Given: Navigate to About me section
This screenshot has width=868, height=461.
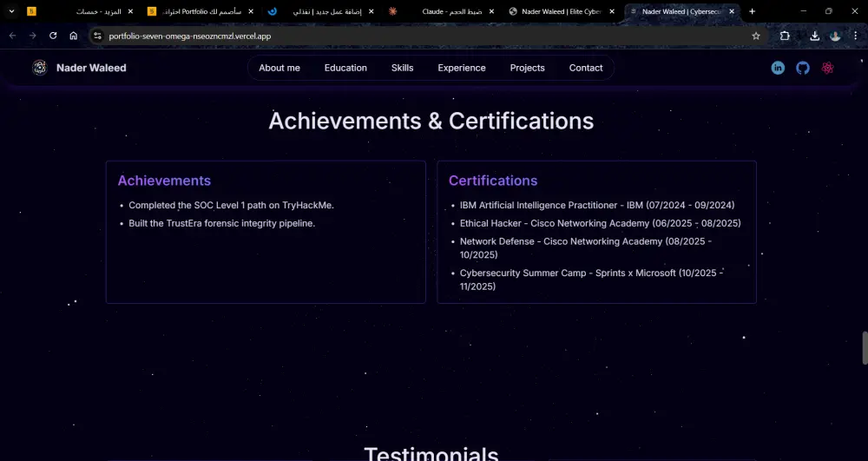Looking at the screenshot, I should (279, 68).
